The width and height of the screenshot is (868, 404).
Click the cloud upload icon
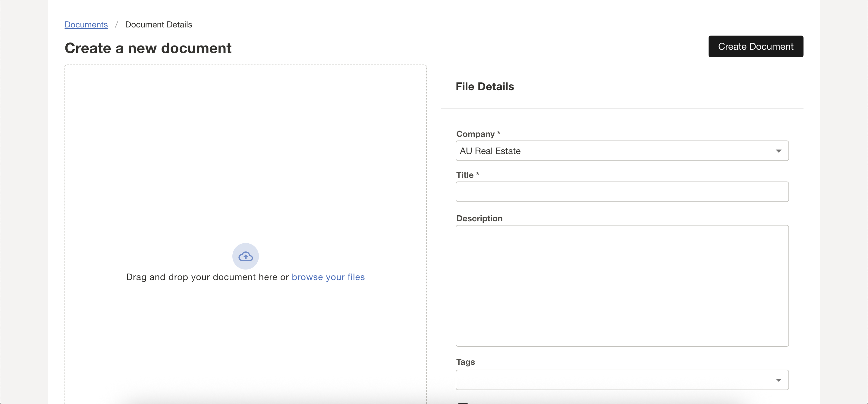coord(246,256)
